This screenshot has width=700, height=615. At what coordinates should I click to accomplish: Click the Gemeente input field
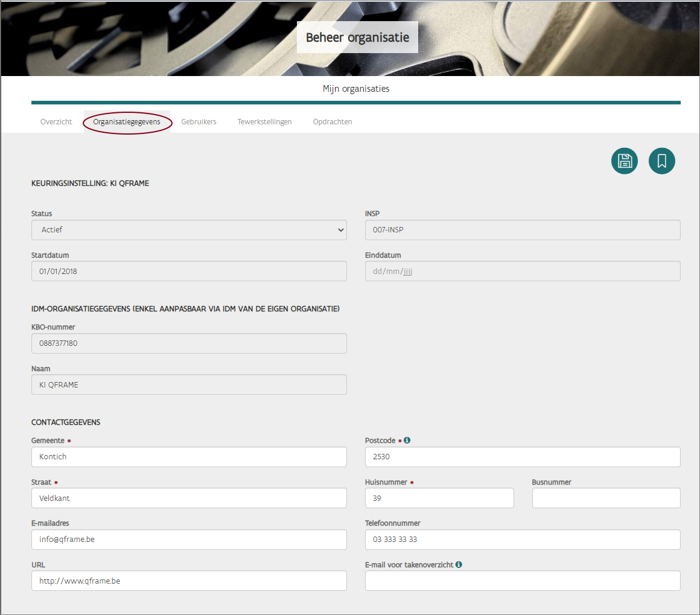(189, 457)
